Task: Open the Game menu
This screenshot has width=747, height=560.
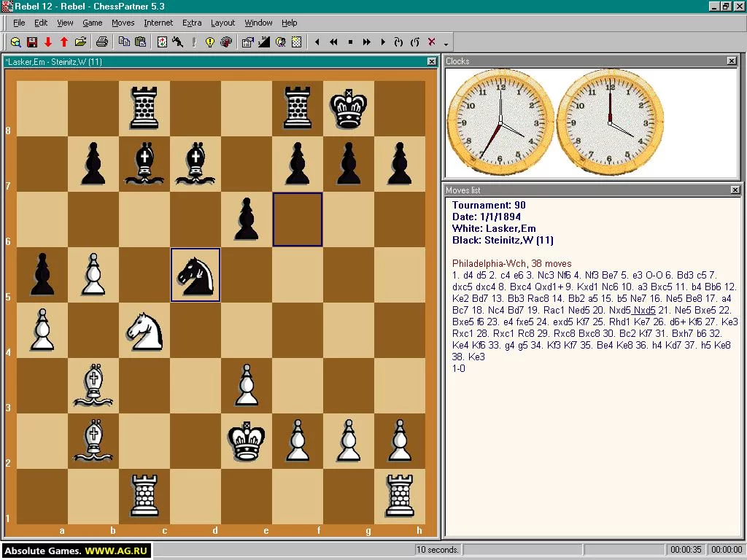Action: pyautogui.click(x=93, y=23)
